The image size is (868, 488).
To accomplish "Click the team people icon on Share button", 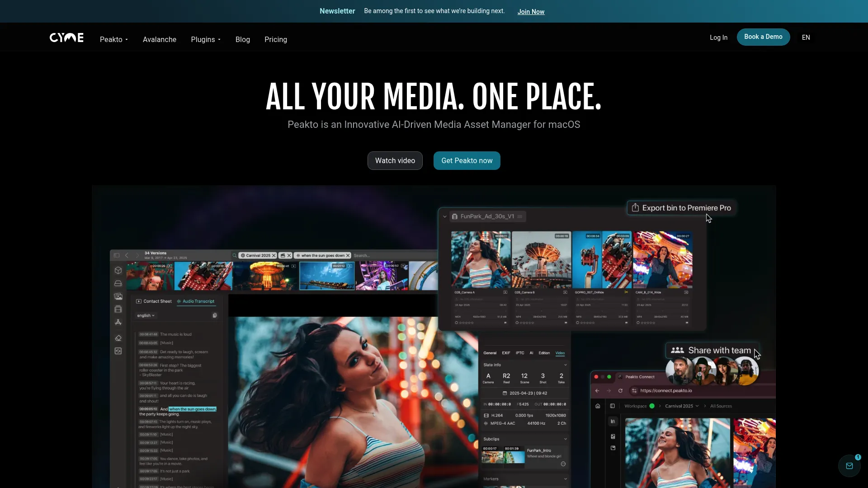I will pos(677,350).
